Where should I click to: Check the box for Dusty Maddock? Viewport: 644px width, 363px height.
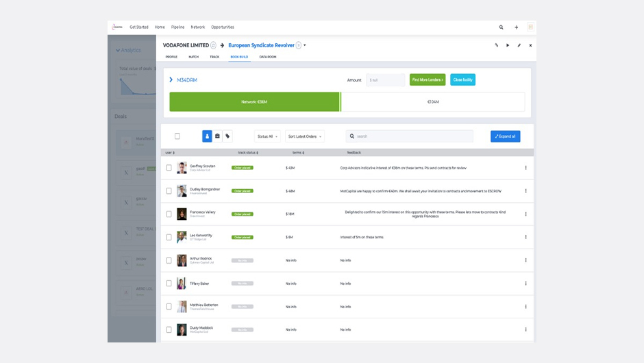coord(169,329)
